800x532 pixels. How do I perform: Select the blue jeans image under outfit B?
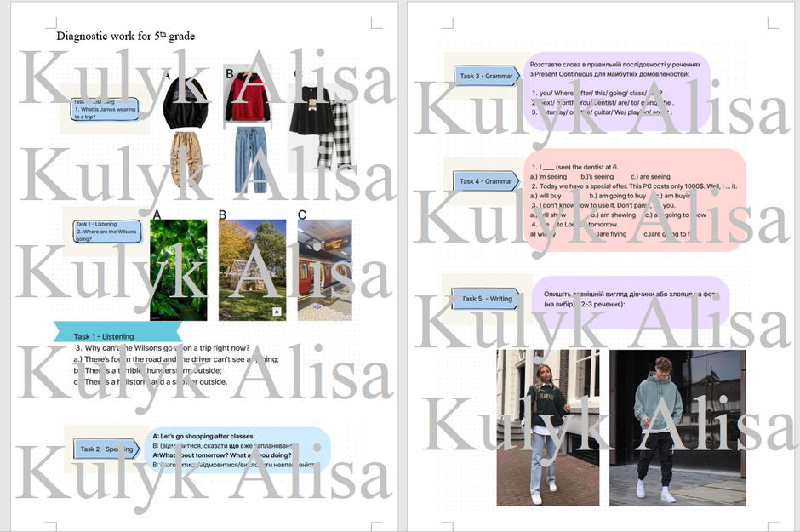(251, 160)
